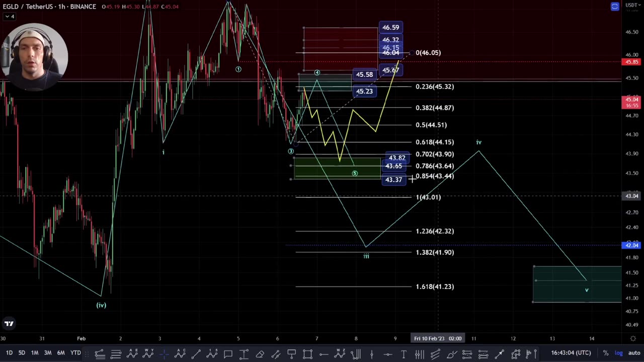Select the I-beam price range measure tool
The image size is (644, 362).
(244, 354)
